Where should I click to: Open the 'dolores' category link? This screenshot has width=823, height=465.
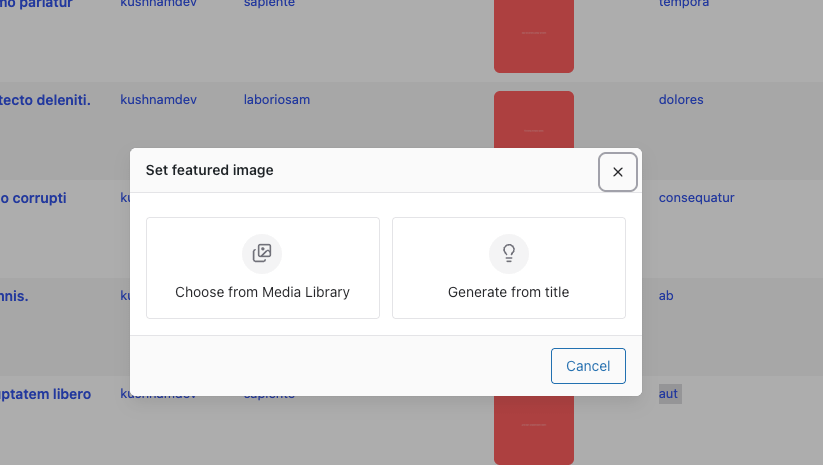681,100
